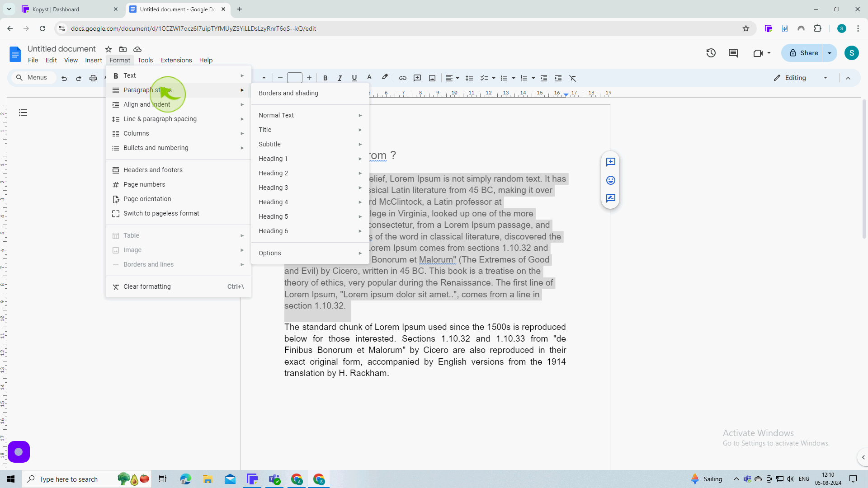Select Heading 1 paragraph style
Image resolution: width=868 pixels, height=488 pixels.
(273, 158)
